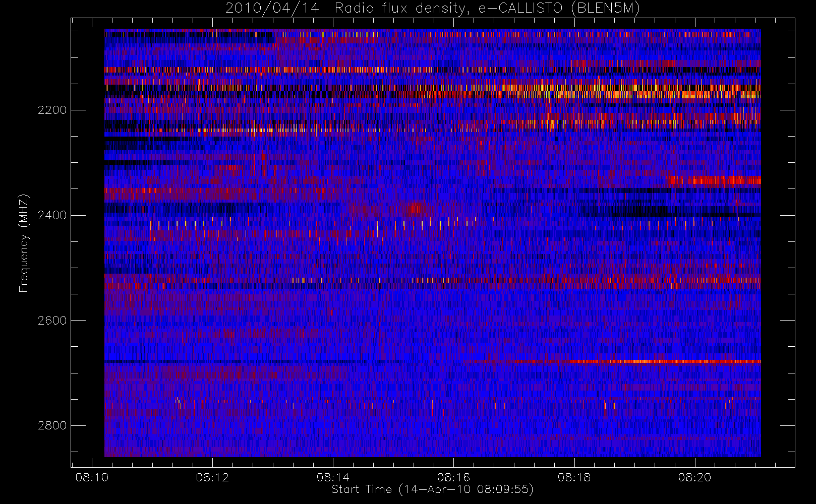Screen dimensions: 816x504
Task: Select the 2400 frequency tick label
Action: (52, 215)
